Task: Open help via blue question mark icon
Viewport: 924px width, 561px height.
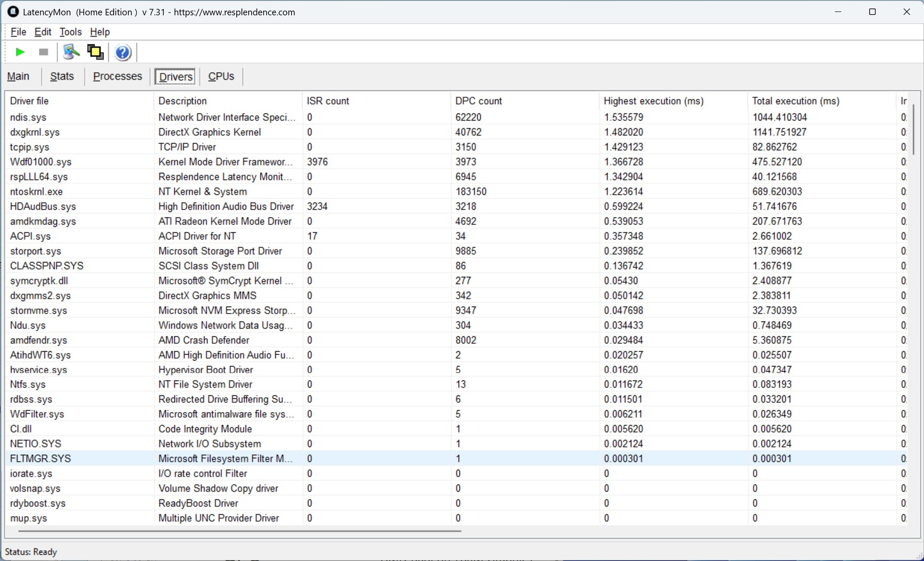Action: [123, 52]
